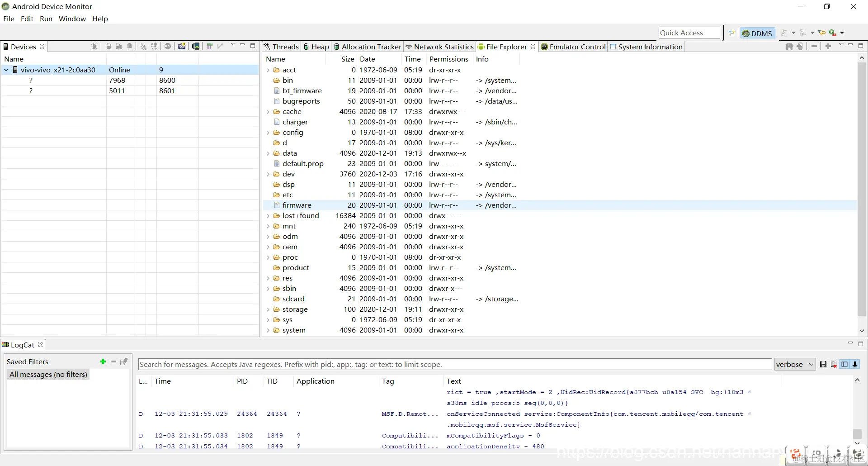Click Start OpenGL Trace icon

pyautogui.click(x=221, y=47)
